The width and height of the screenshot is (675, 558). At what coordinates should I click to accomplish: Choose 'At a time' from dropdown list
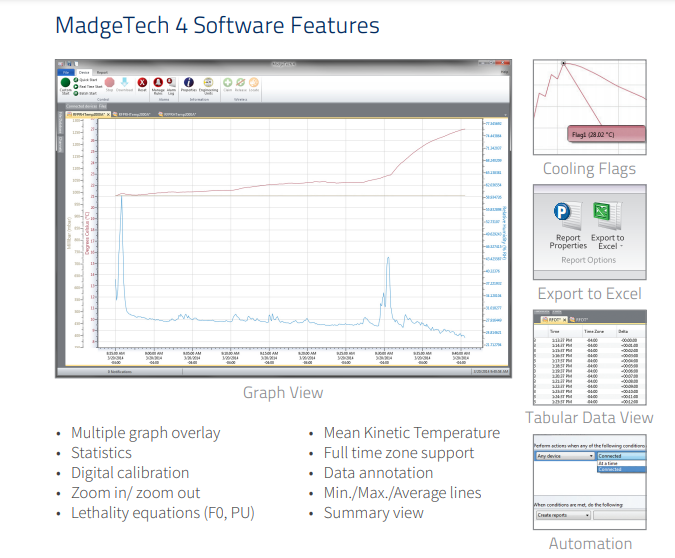(621, 463)
